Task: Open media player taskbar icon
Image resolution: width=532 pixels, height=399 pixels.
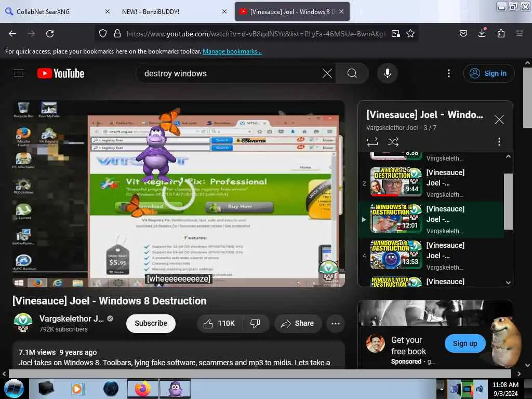Action: coord(78,389)
